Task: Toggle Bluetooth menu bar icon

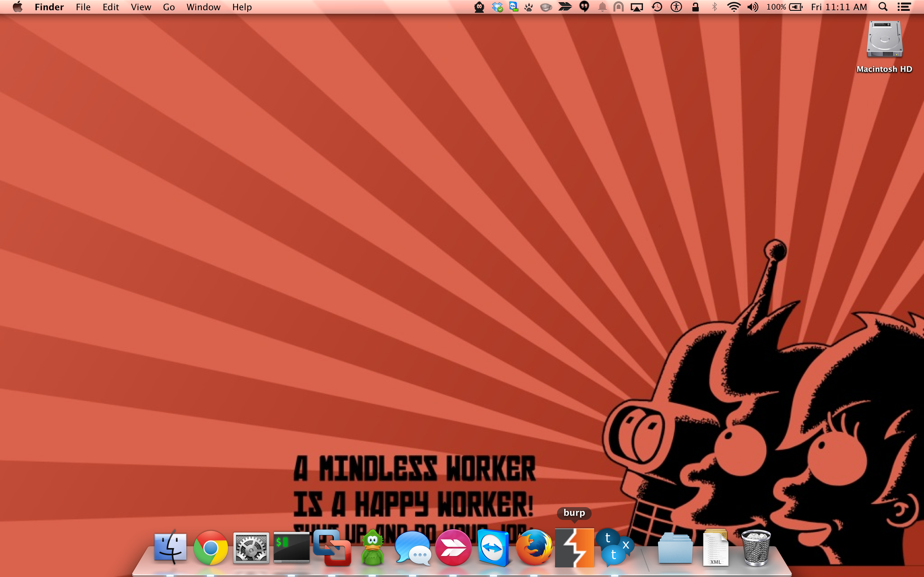Action: [x=714, y=7]
